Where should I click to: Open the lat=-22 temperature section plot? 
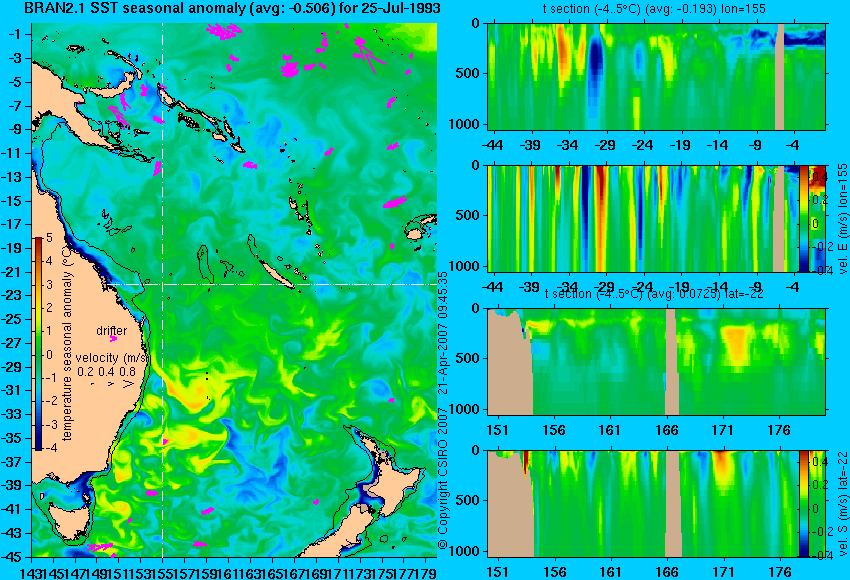pos(656,362)
